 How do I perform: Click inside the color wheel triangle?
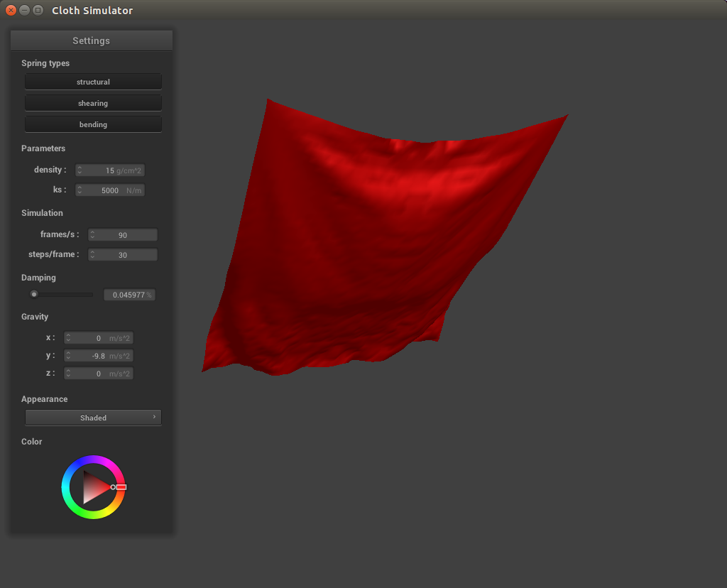pos(92,487)
